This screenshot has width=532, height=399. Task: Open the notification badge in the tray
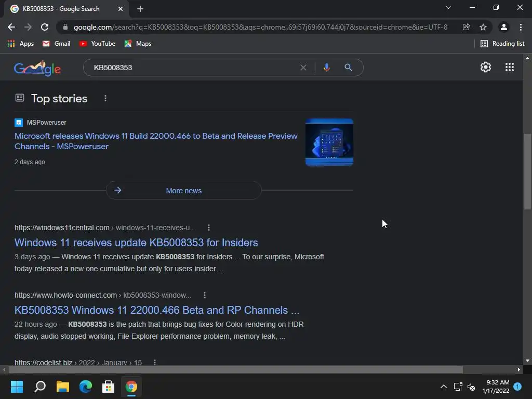tap(517, 387)
